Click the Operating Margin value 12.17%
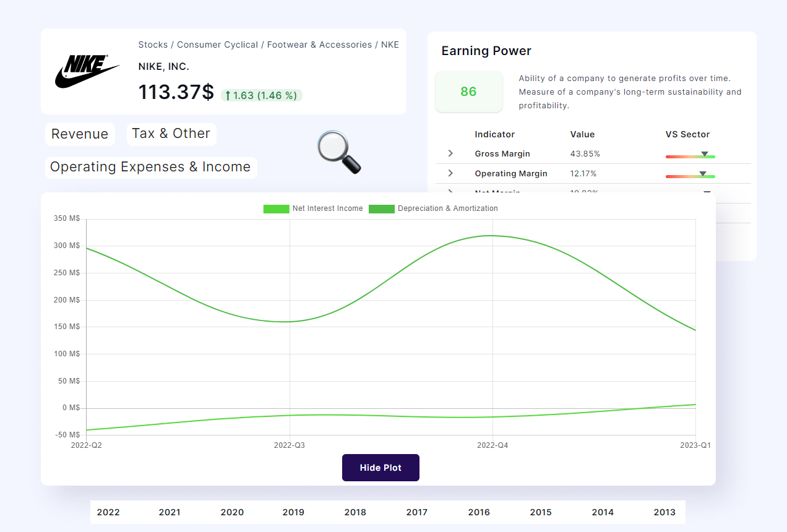Image resolution: width=787 pixels, height=532 pixels. pos(583,173)
